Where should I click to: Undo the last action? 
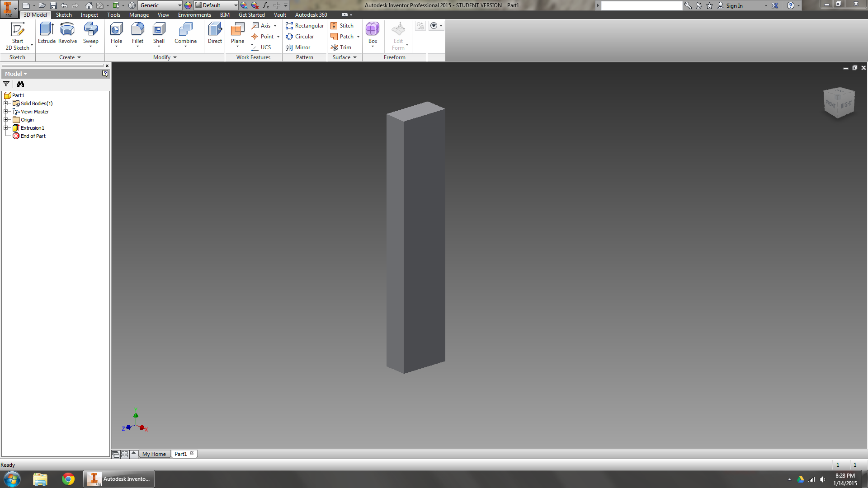pyautogui.click(x=64, y=5)
